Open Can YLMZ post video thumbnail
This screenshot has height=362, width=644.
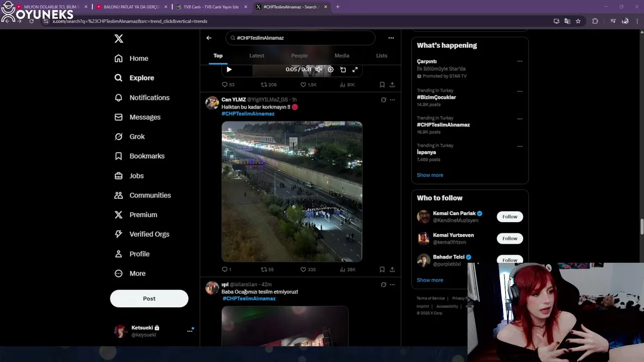pos(292,192)
